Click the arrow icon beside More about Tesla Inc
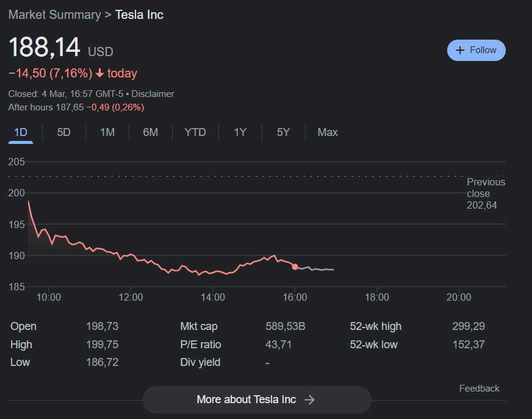 [309, 399]
